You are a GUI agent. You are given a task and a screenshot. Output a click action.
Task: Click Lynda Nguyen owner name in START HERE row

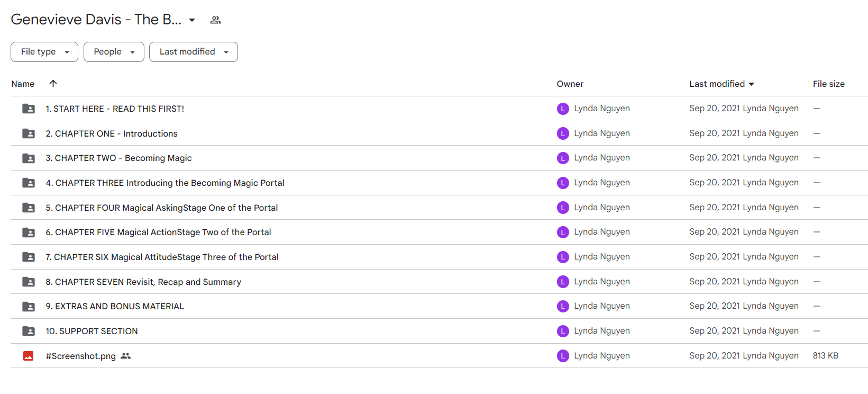pos(602,109)
